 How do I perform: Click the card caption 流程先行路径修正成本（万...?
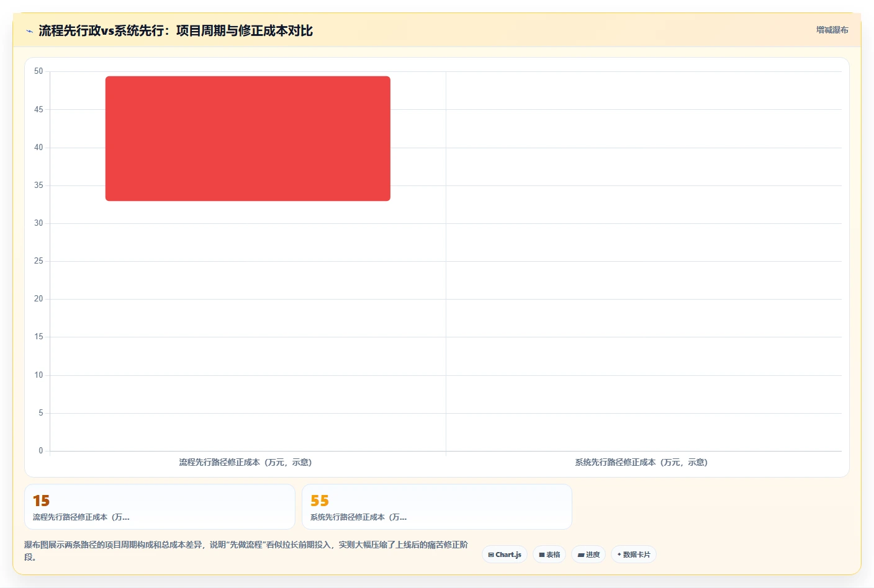coord(81,517)
